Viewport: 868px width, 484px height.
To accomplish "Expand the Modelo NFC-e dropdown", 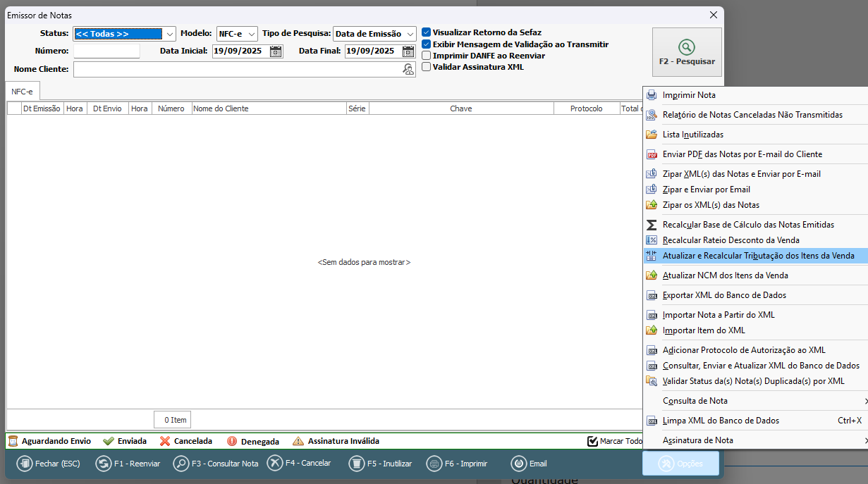I will (252, 34).
